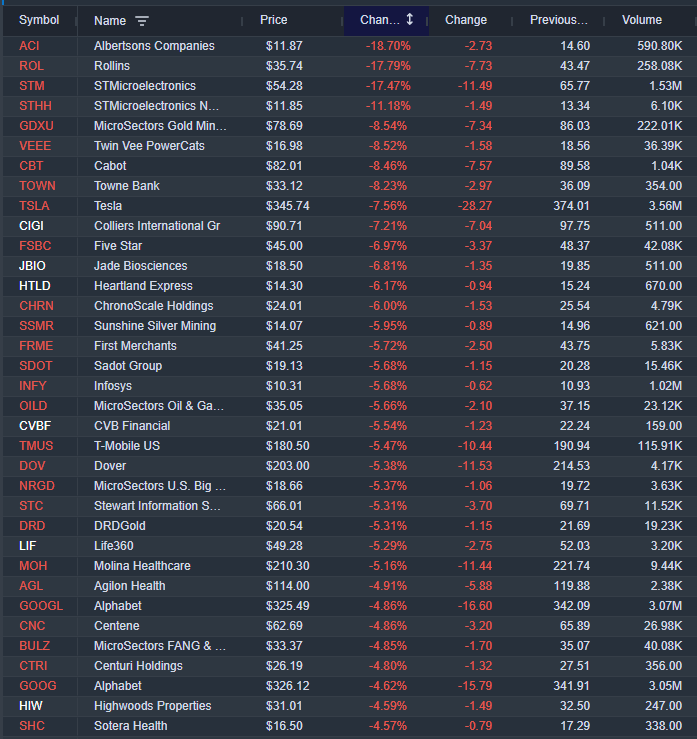Viewport: 697px width, 739px height.
Task: Select the Sunshine Silver Mining name
Action: (x=155, y=326)
